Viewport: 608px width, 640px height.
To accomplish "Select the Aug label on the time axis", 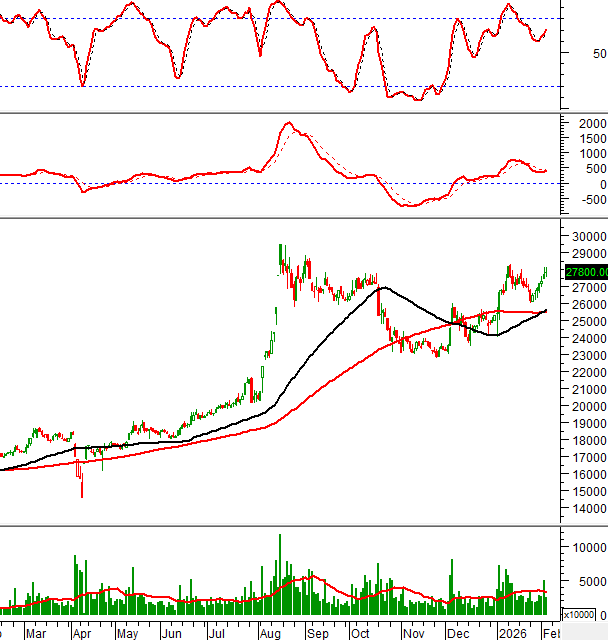I will click(x=268, y=633).
